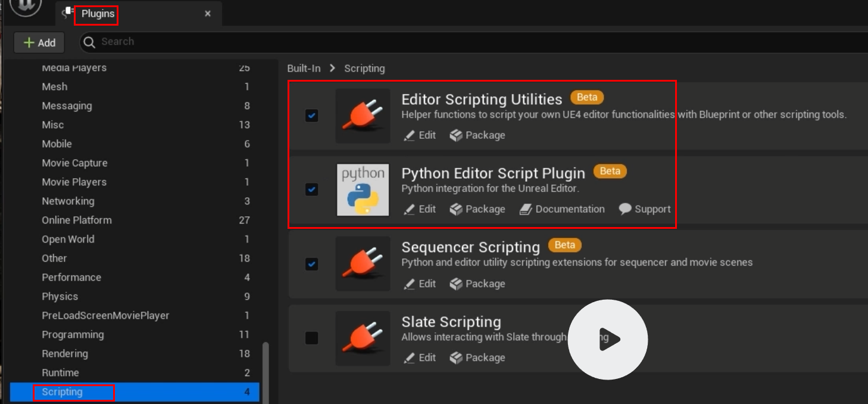Select the Scripting category
868x404 pixels.
coord(135,392)
